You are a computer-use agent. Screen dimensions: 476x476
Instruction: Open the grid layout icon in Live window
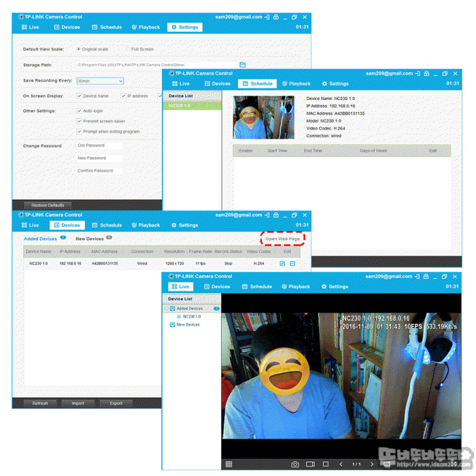click(229, 464)
